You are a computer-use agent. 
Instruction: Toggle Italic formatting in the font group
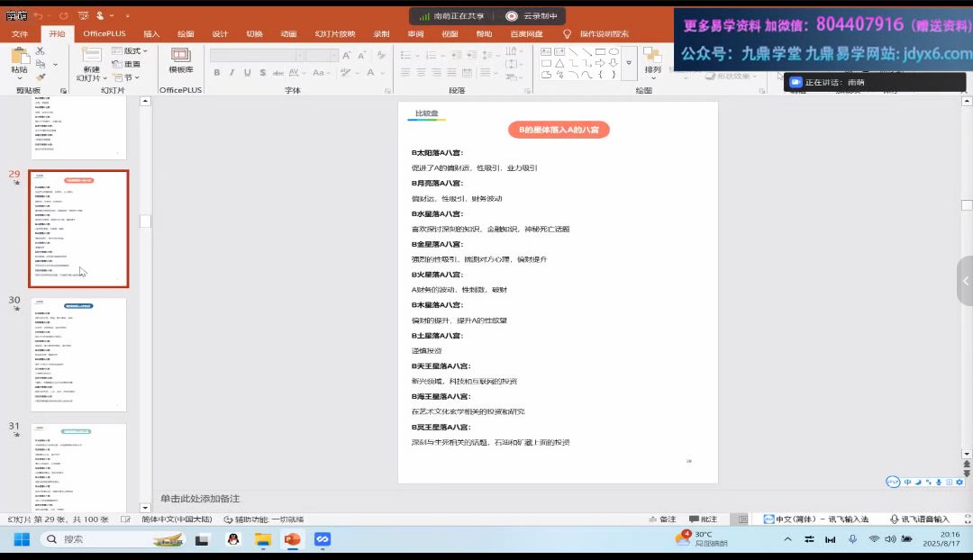[232, 73]
